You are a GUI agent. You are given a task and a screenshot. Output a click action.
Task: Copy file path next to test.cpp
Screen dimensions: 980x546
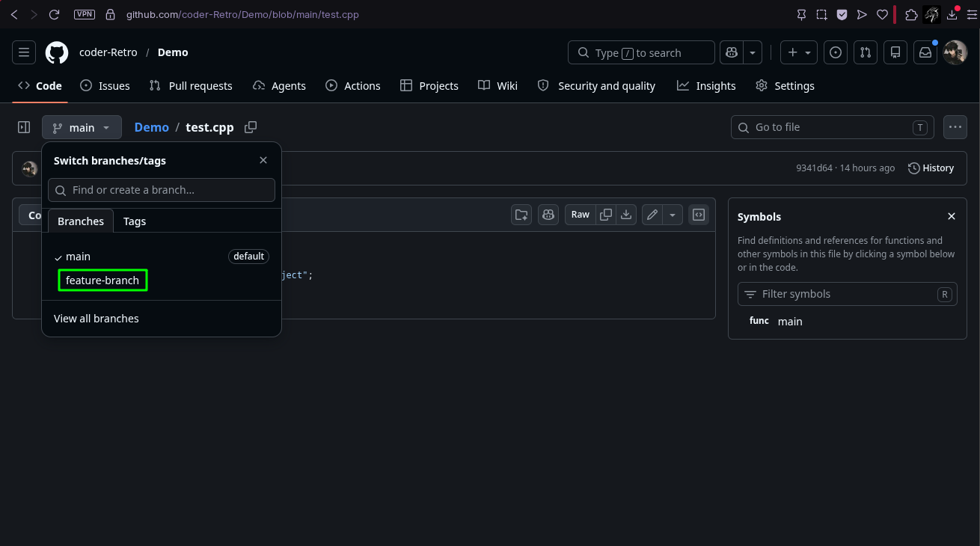[251, 127]
